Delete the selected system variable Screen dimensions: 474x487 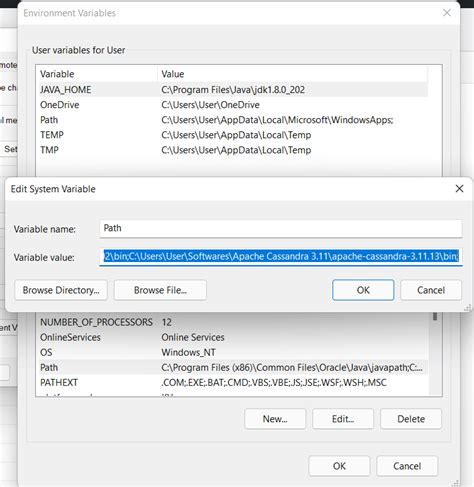(x=411, y=419)
